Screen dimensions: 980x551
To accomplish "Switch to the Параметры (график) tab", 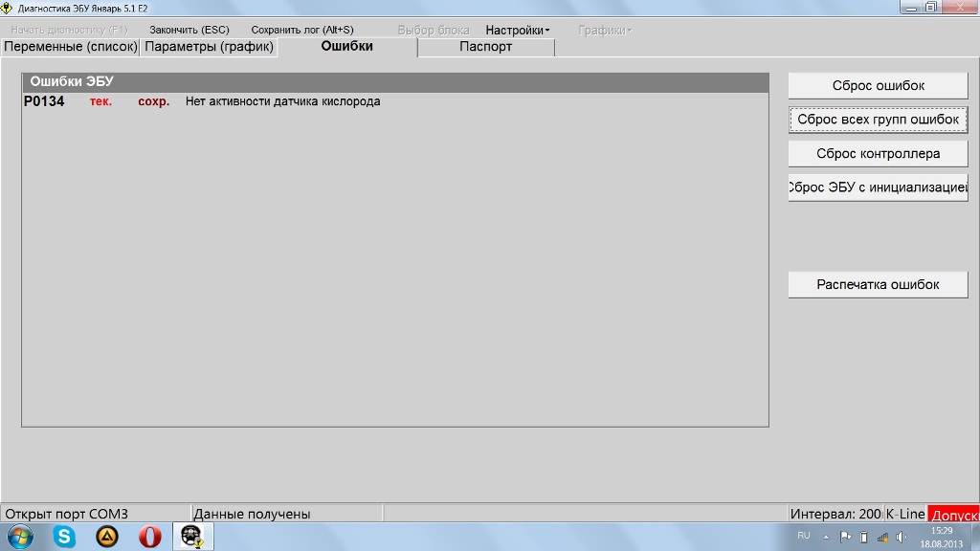I will (209, 47).
